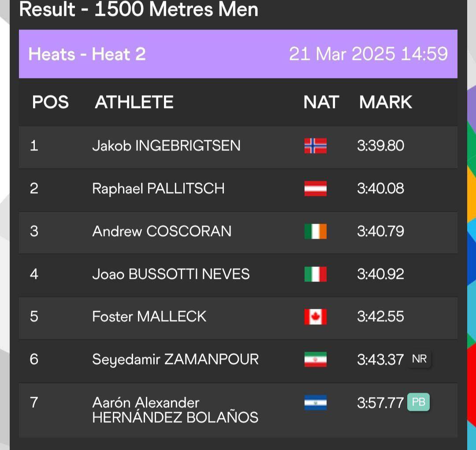Click the Italy flag icon
The image size is (476, 450).
click(316, 274)
